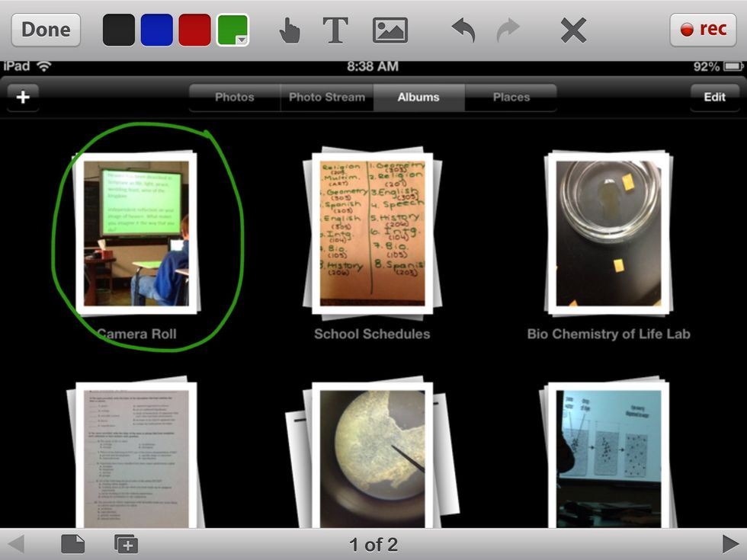Switch to the Photos tab
This screenshot has width=747, height=560.
[235, 98]
